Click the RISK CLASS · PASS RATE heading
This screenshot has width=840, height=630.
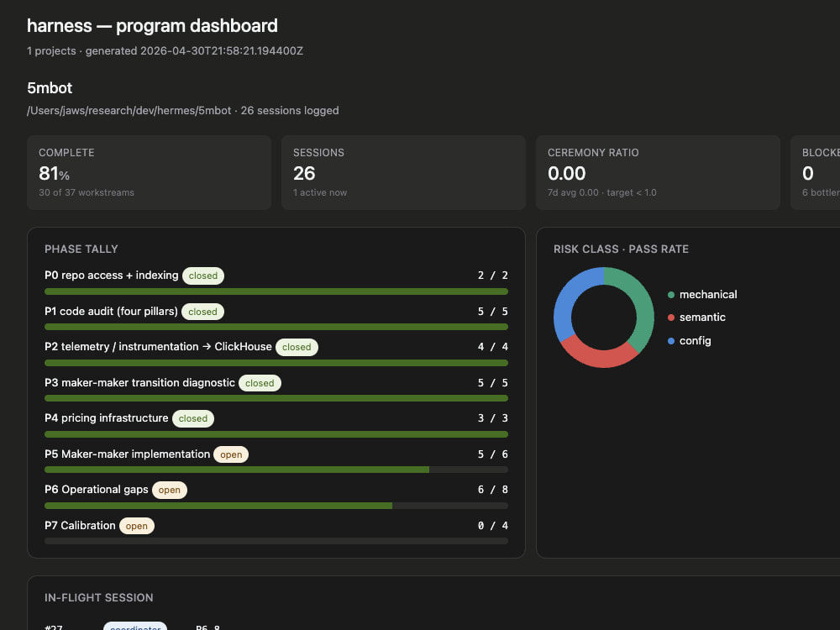point(621,249)
